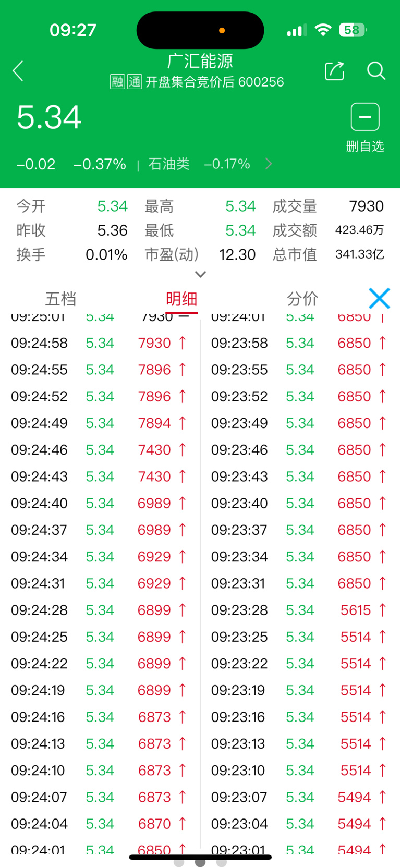Tap the middle page indicator dot
Viewport: 401px width, 868px height.
point(200,862)
